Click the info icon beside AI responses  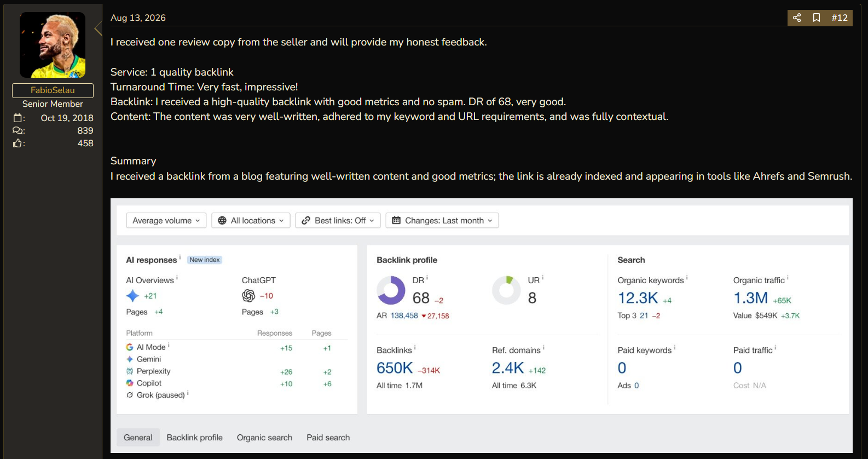pyautogui.click(x=180, y=257)
